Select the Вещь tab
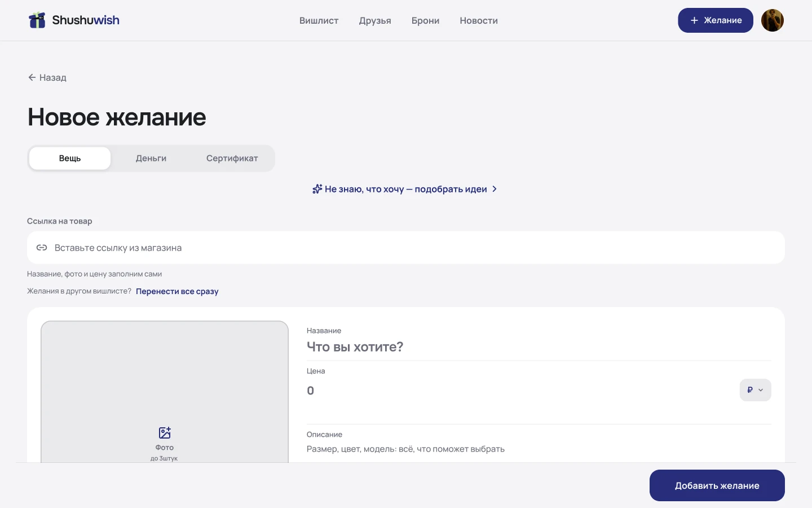 (x=70, y=159)
